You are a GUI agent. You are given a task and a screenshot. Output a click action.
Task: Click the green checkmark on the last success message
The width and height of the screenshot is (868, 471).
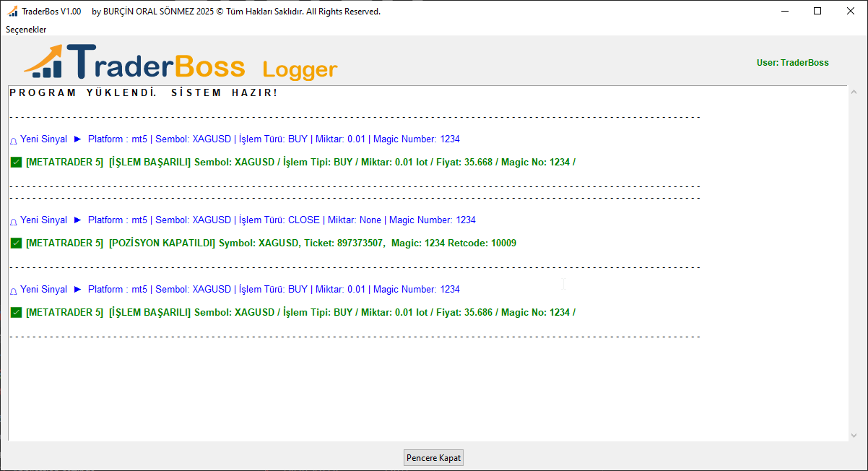click(15, 312)
